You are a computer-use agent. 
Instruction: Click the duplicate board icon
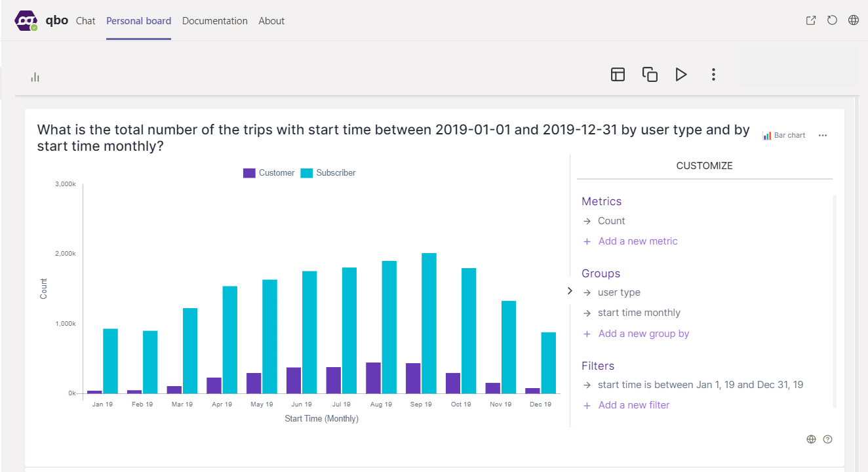(x=650, y=74)
